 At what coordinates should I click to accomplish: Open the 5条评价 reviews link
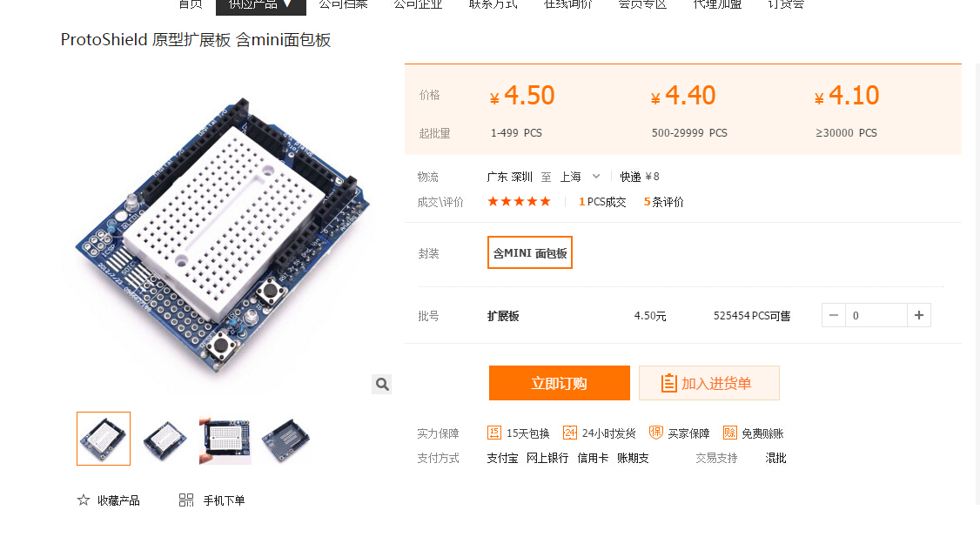point(664,202)
